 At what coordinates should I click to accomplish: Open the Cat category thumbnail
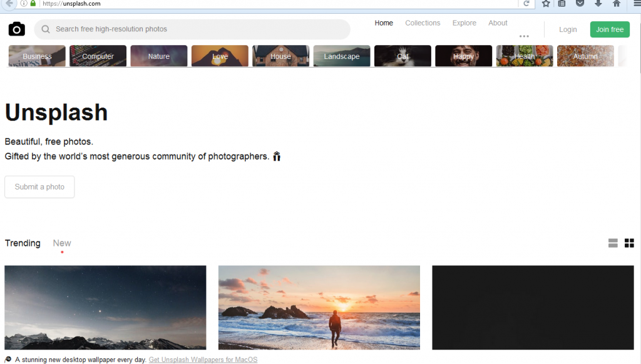[403, 56]
